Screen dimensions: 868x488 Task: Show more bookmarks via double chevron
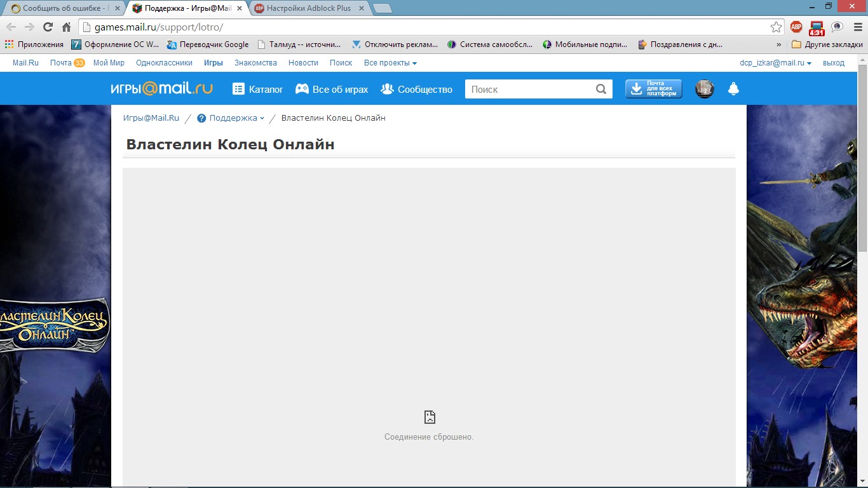[779, 44]
